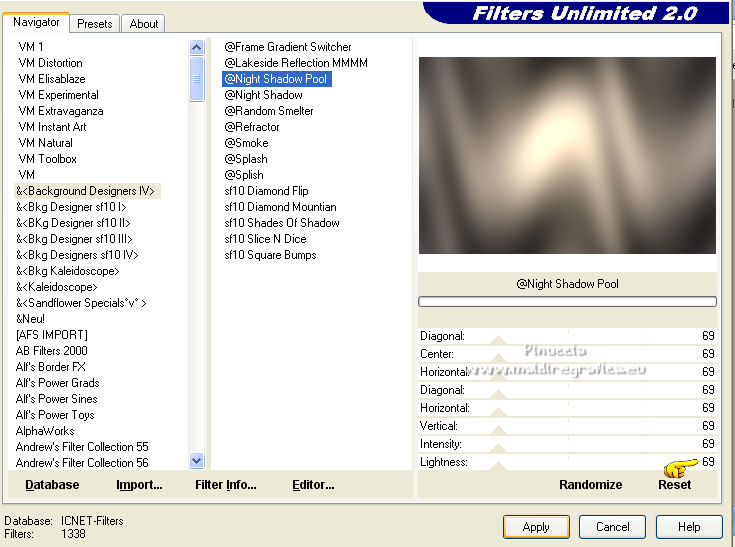Select the Navigator tab

(x=36, y=22)
